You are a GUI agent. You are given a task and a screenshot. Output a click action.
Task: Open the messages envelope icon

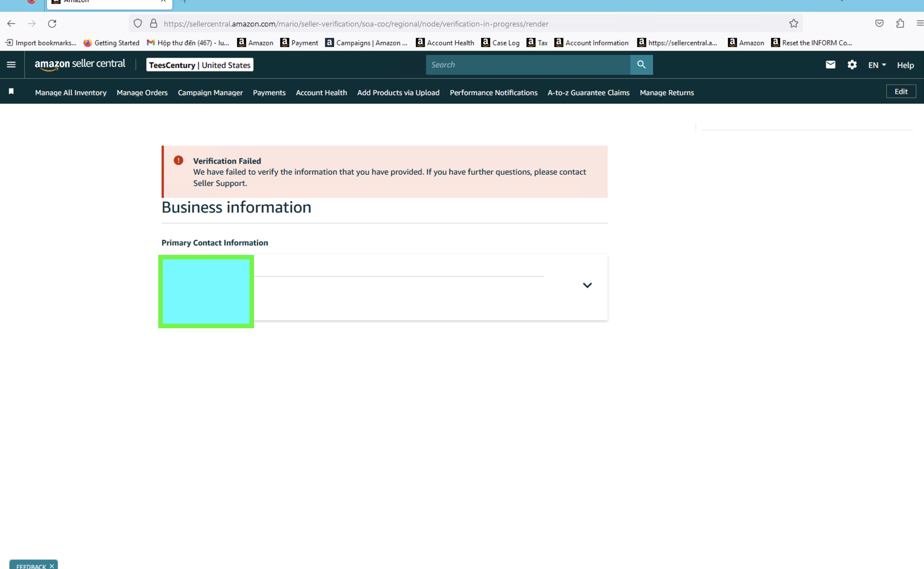(831, 65)
